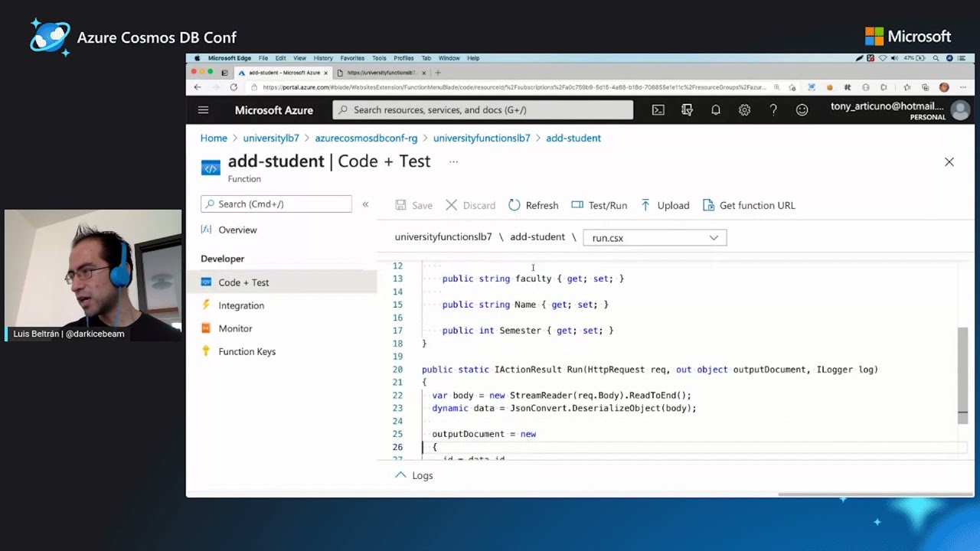Click the sidebar Search (Cmd+/) field
The width and height of the screenshot is (980, 551).
(276, 204)
